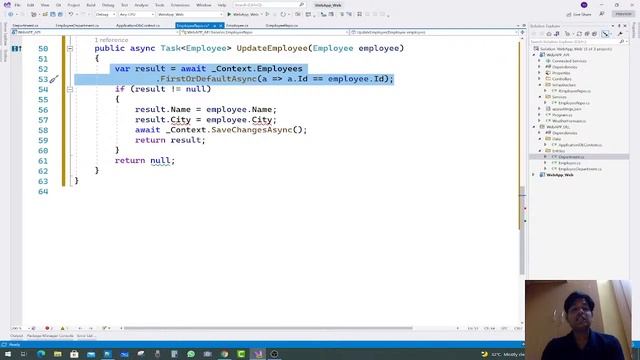The width and height of the screenshot is (640, 360).
Task: Open File Explorer from the taskbar
Action: click(x=58, y=354)
